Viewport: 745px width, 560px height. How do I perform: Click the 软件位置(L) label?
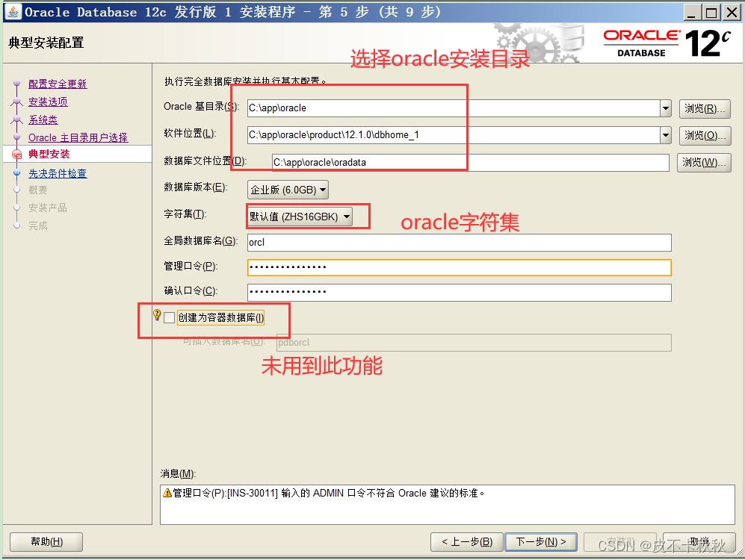tap(190, 134)
